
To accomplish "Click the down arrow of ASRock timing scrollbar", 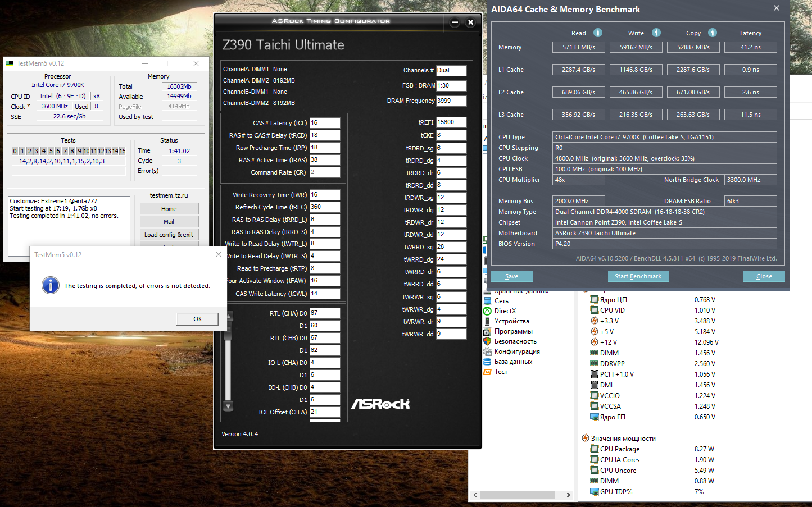I will [x=228, y=406].
